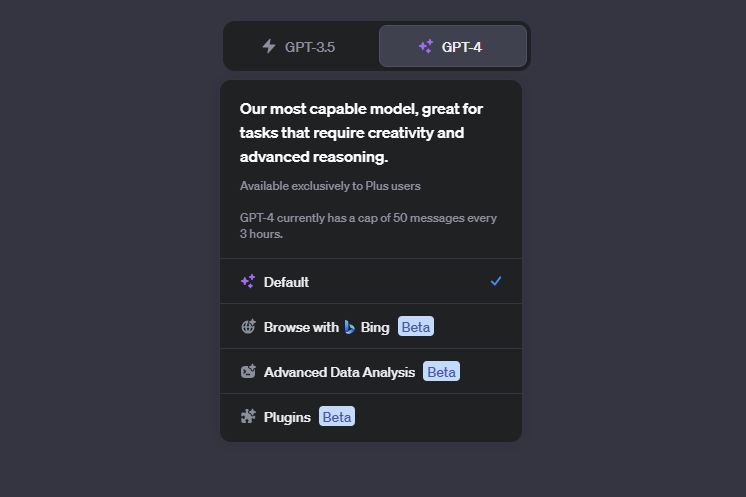Select the Plugins mode option
The image size is (746, 497).
pos(371,417)
